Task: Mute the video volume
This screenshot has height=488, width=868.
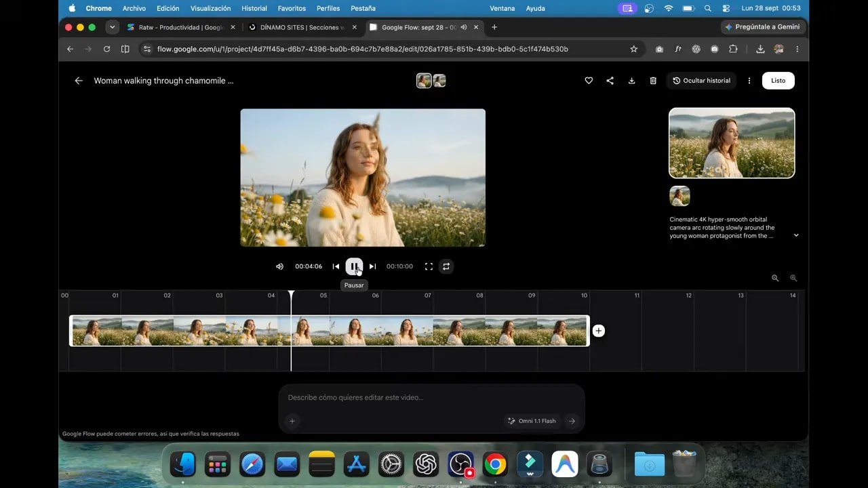Action: (279, 266)
